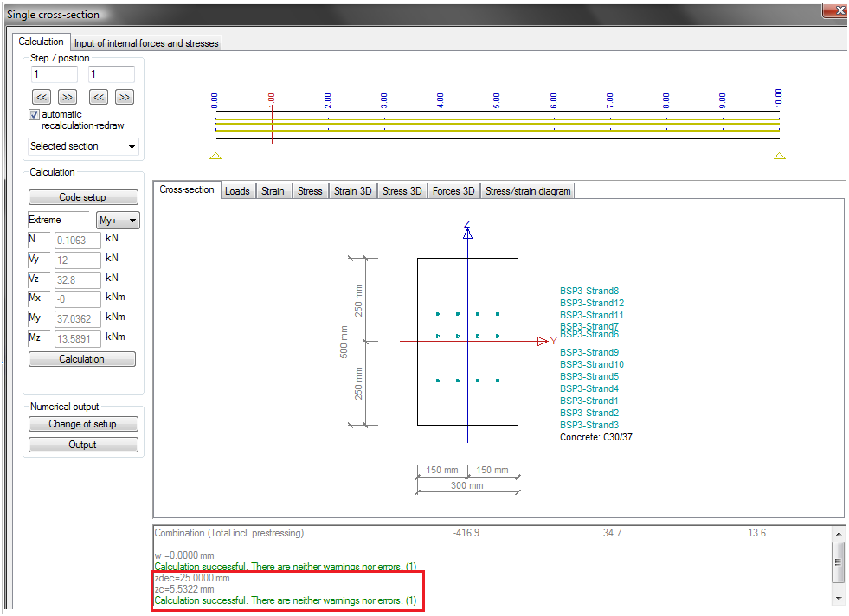The height and width of the screenshot is (616, 849).
Task: Open the Selected section dropdown
Action: (x=83, y=146)
